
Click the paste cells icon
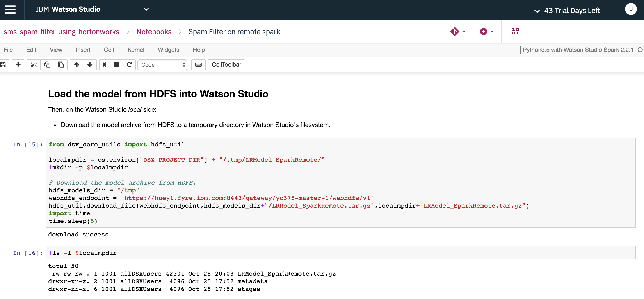[x=61, y=65]
